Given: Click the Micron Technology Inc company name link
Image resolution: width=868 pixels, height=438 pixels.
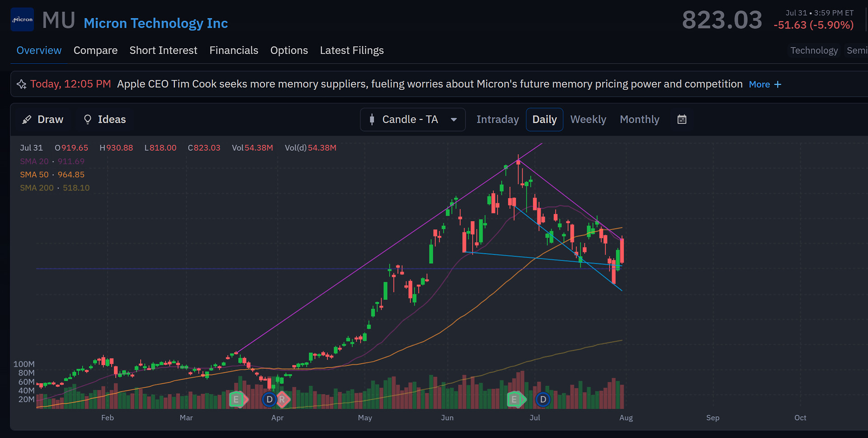Looking at the screenshot, I should (156, 23).
